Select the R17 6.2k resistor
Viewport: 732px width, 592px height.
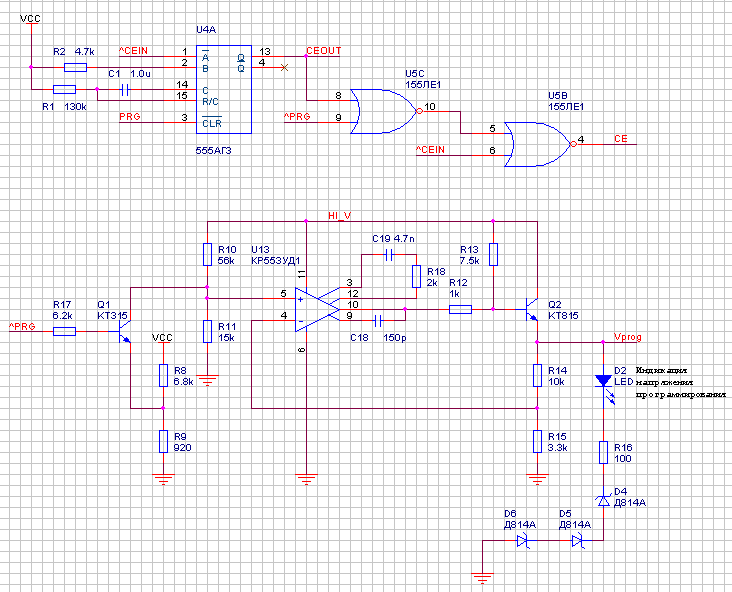63,328
